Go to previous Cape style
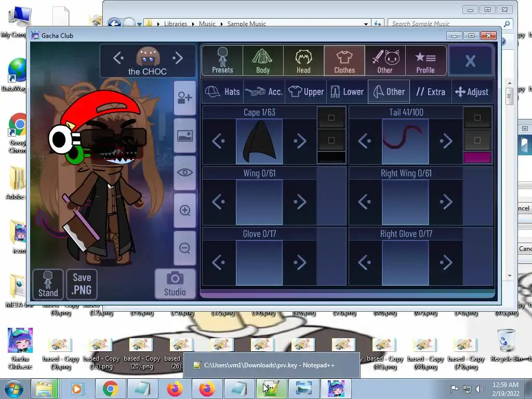Screen dimensions: 532x399 coord(219,141)
